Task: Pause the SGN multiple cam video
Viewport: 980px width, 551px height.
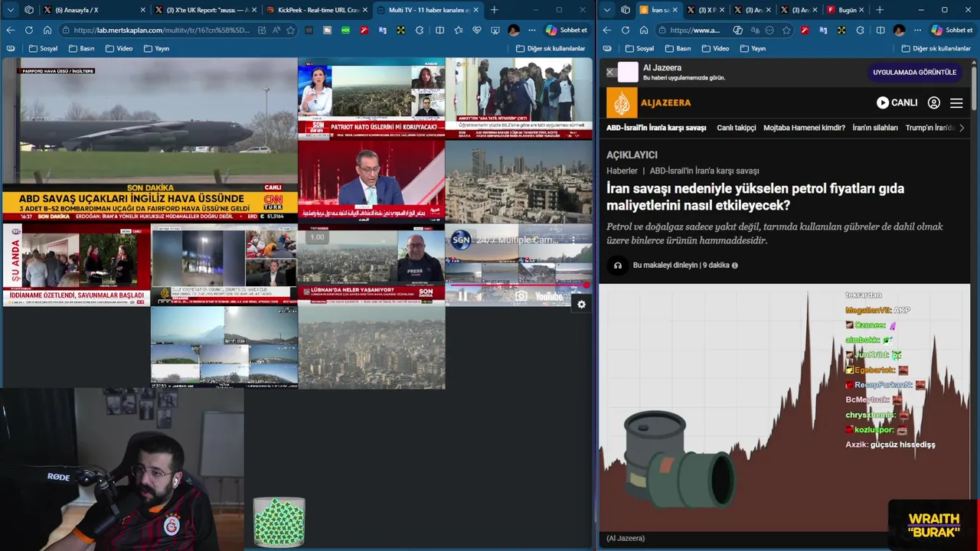Action: [x=462, y=295]
